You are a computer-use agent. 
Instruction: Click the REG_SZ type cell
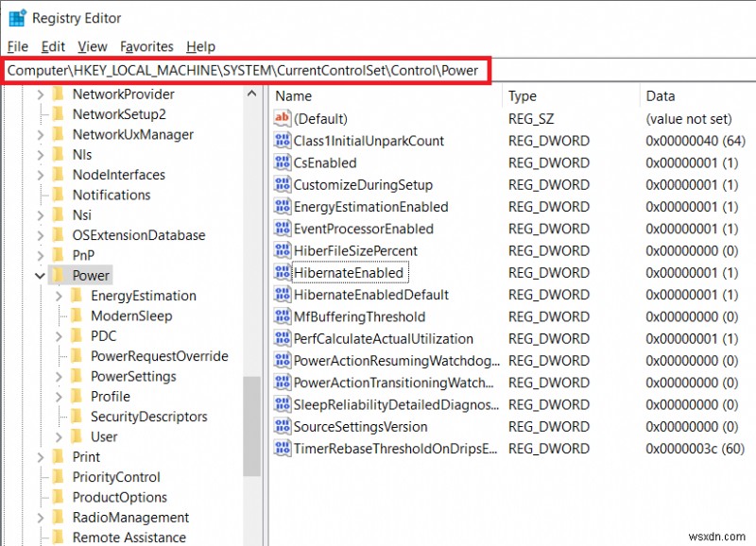(x=531, y=118)
